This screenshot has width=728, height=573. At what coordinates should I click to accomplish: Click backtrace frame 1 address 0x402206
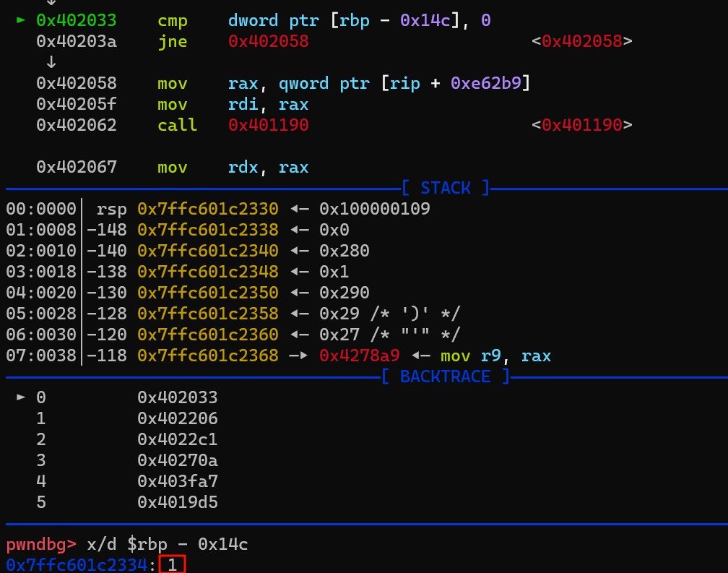[177, 418]
